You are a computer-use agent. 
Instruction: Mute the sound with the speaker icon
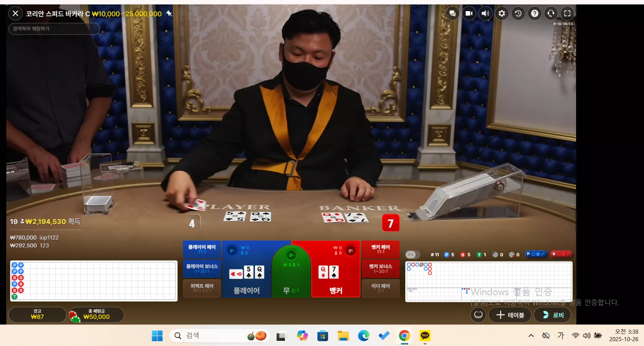(x=485, y=13)
